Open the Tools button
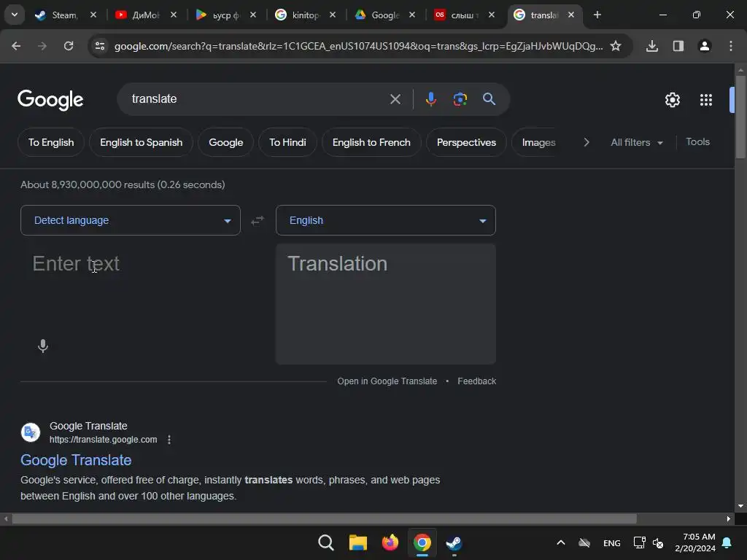 [697, 142]
